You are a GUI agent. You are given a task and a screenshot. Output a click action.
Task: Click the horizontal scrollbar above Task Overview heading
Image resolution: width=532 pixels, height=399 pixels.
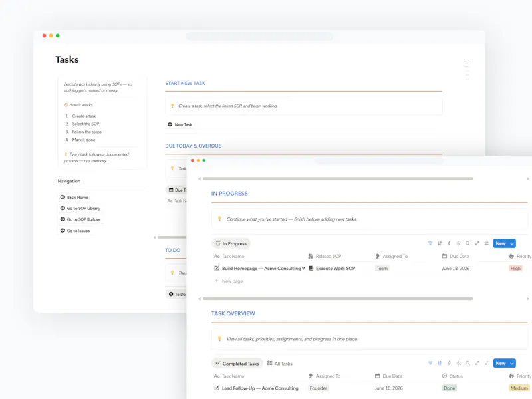(338, 299)
